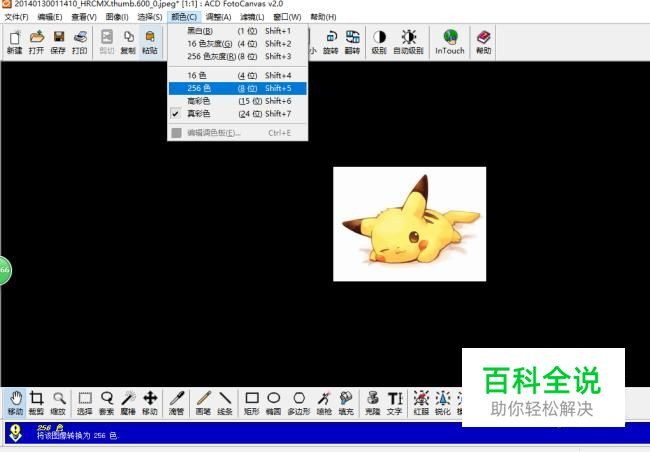Choose 16 色灰度(G) grayscale mode

point(238,44)
